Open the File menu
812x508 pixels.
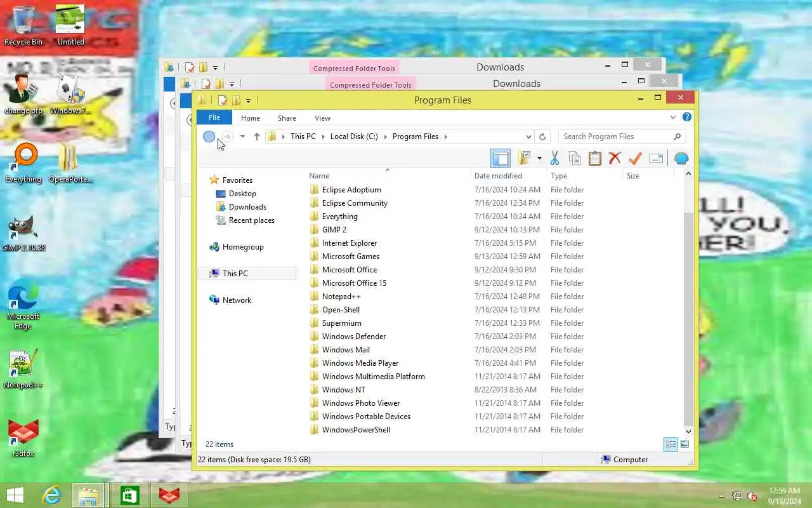pyautogui.click(x=214, y=117)
